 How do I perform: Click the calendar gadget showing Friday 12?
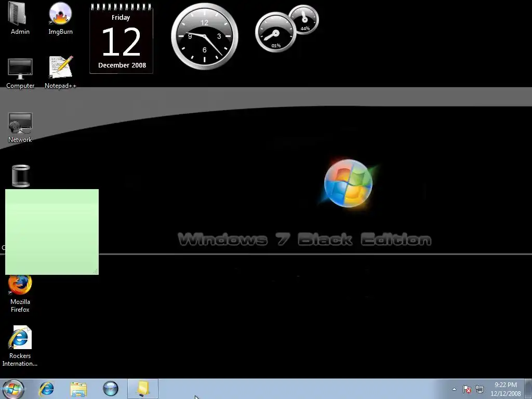[x=121, y=38]
